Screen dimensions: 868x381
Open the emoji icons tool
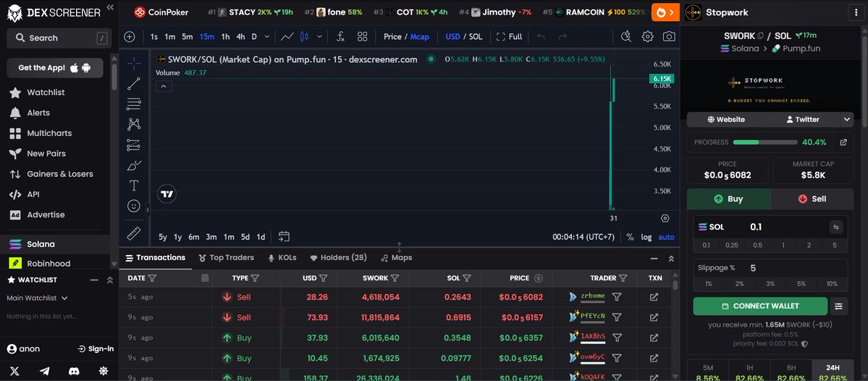click(x=134, y=206)
